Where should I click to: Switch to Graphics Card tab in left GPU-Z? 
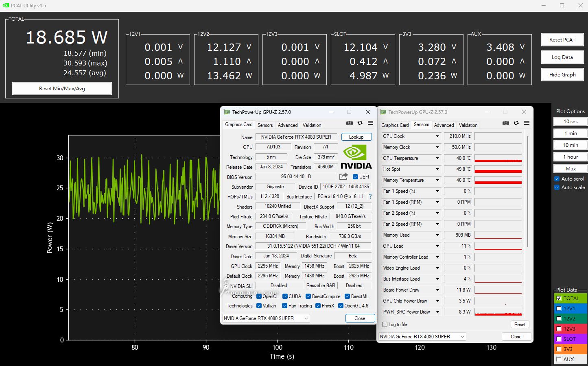click(x=239, y=124)
